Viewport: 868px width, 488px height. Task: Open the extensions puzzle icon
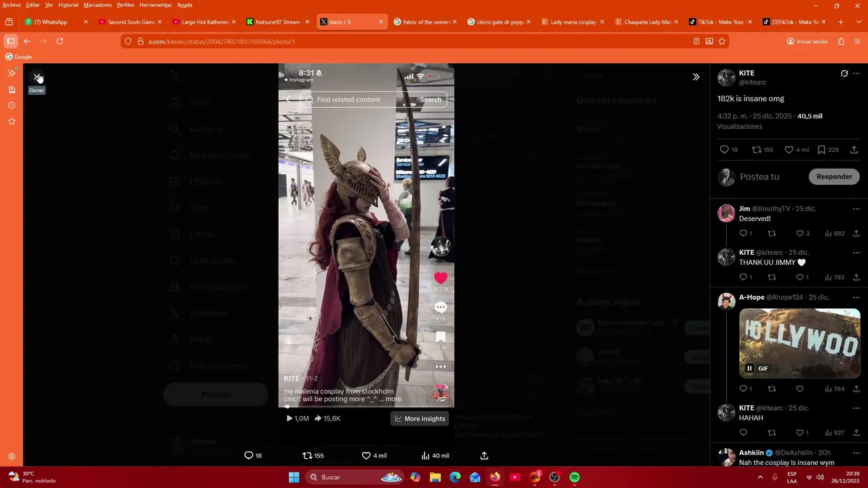point(841,41)
